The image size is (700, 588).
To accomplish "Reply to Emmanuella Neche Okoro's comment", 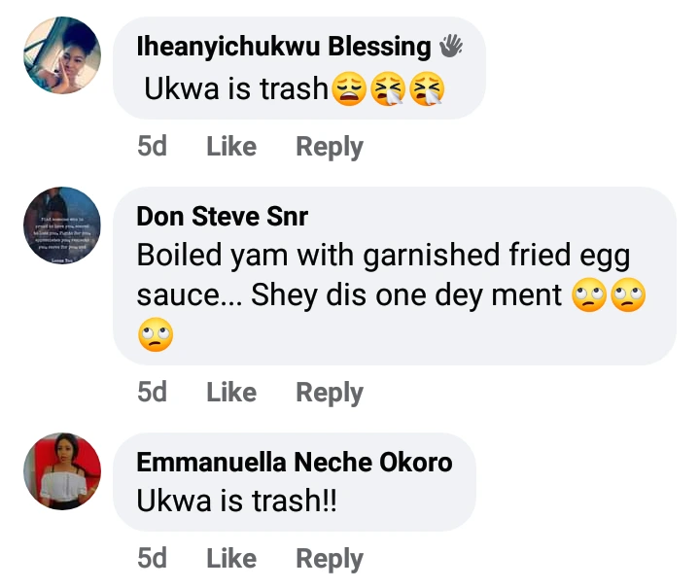I will coord(330,559).
